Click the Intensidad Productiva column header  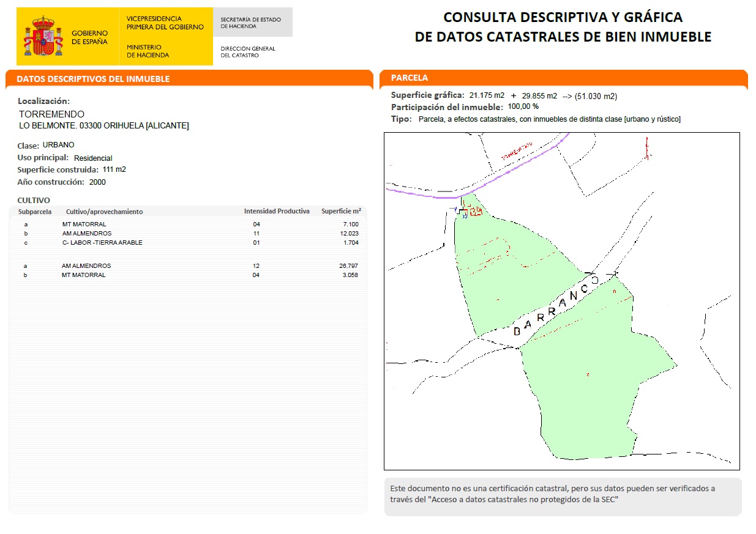(277, 212)
